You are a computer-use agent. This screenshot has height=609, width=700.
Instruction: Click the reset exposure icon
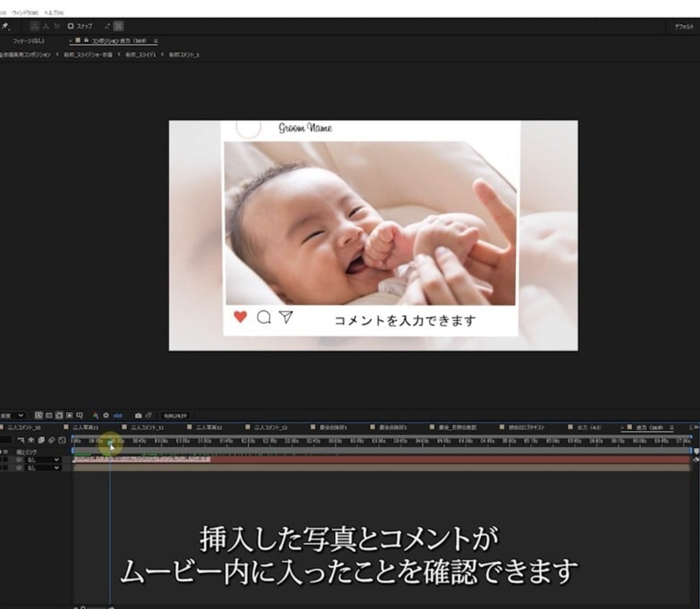tap(106, 416)
